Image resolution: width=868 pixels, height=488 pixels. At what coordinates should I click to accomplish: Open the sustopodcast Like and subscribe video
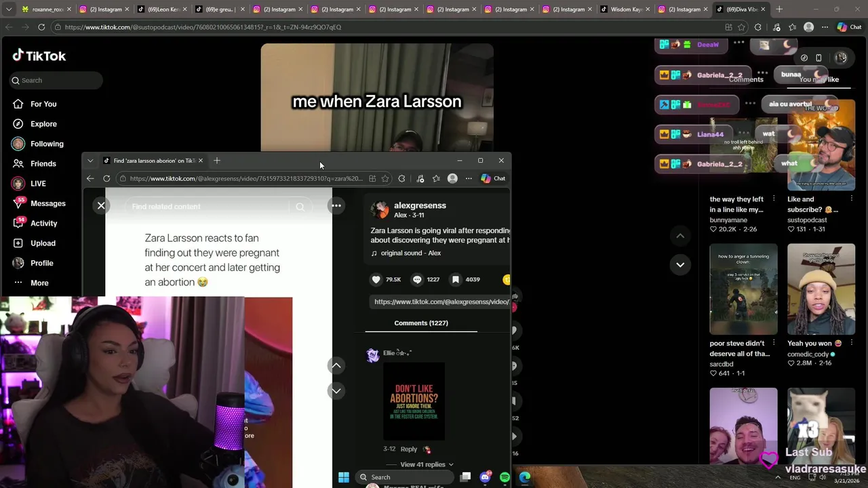coord(821,145)
